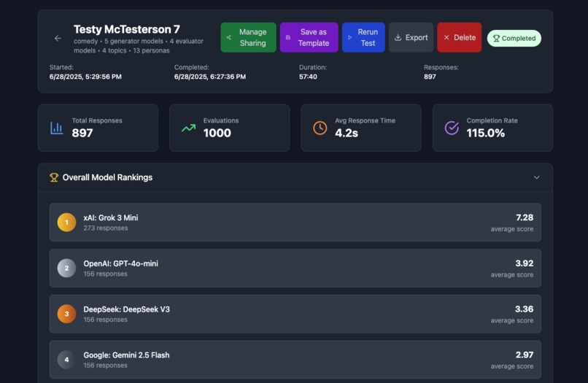Save this test as a template
This screenshot has height=383, width=588.
pos(309,37)
